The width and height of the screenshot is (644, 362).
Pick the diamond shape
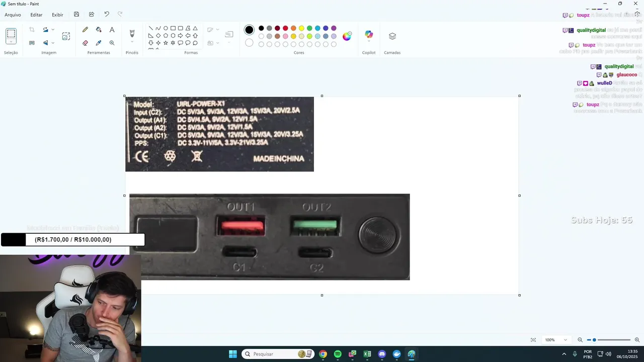tap(158, 36)
